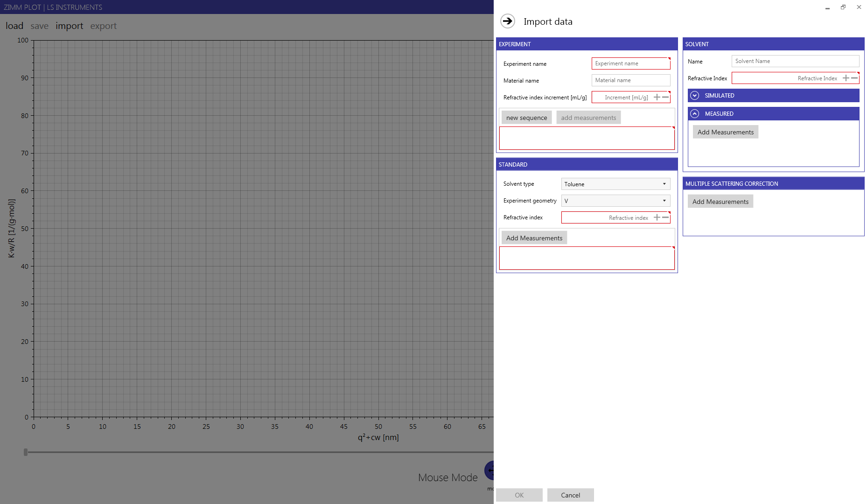The width and height of the screenshot is (867, 504).
Task: Click the experiment sequence list box
Action: tap(587, 138)
